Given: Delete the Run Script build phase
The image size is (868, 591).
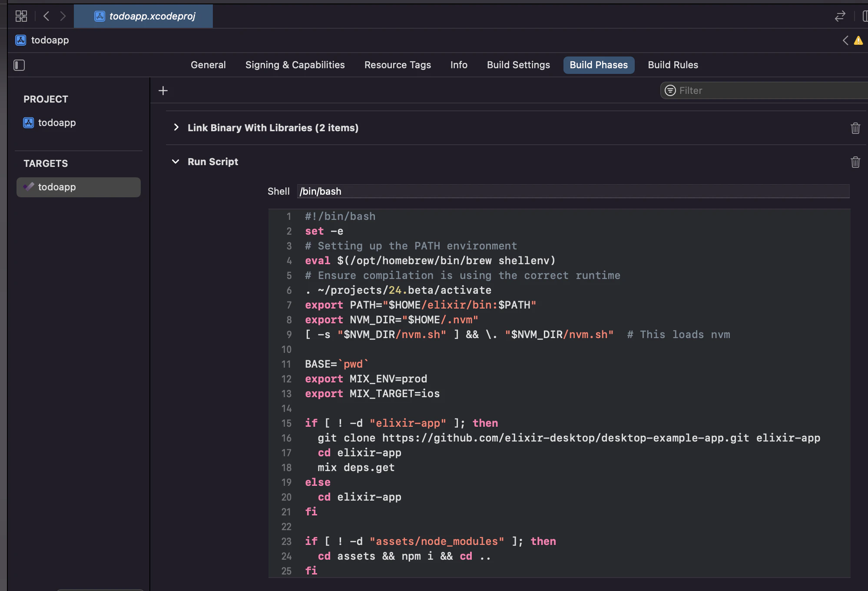Looking at the screenshot, I should point(855,162).
